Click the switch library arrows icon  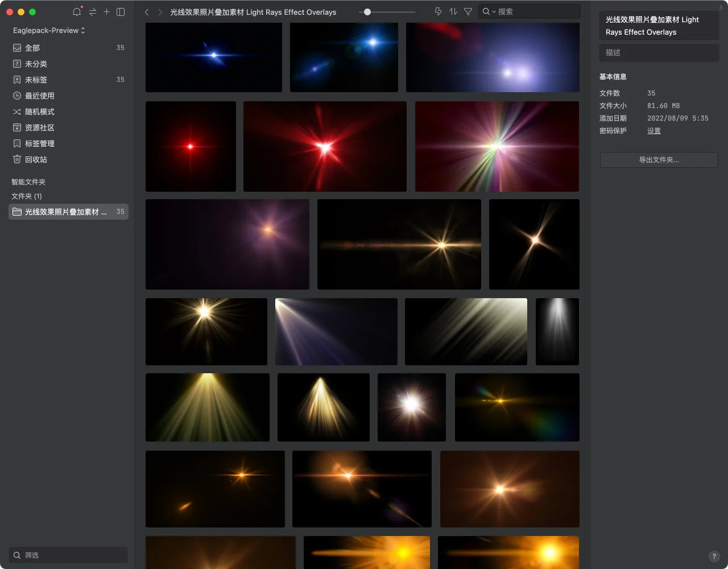tap(93, 12)
